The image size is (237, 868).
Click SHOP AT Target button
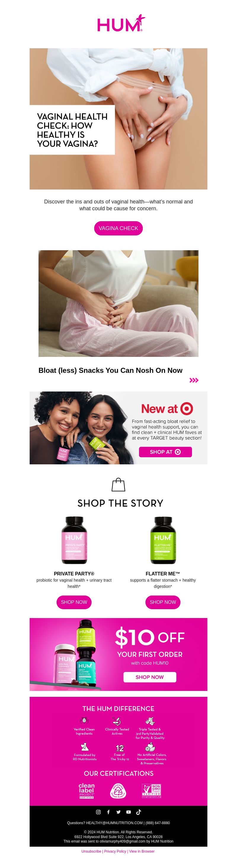(x=165, y=452)
